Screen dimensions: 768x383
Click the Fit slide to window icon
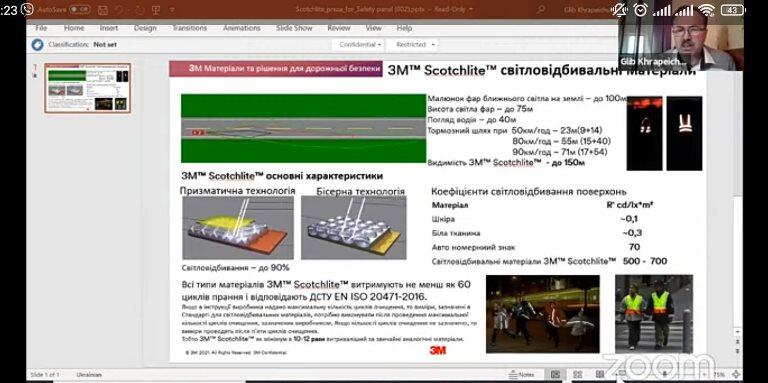735,375
